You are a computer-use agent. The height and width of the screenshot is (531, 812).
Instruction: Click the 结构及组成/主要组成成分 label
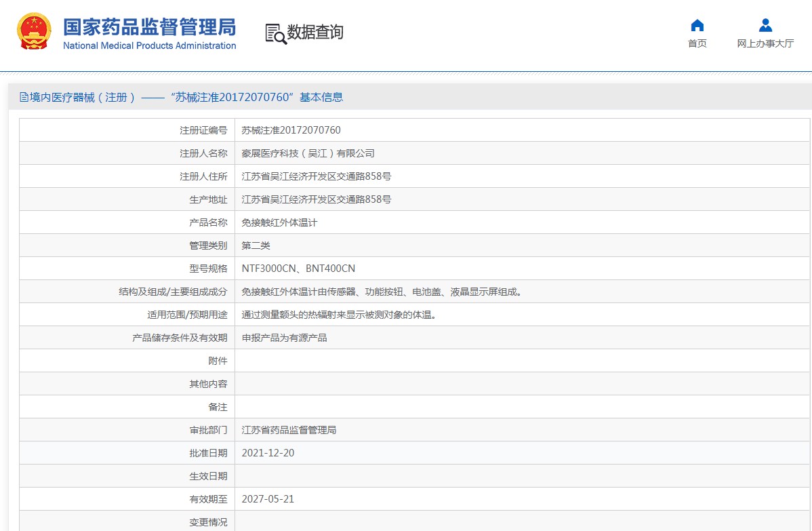(x=173, y=292)
